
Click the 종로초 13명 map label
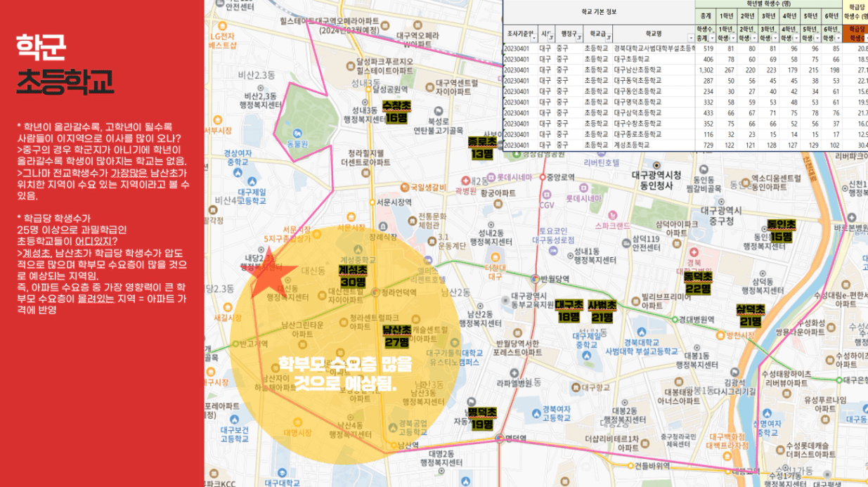pos(482,148)
